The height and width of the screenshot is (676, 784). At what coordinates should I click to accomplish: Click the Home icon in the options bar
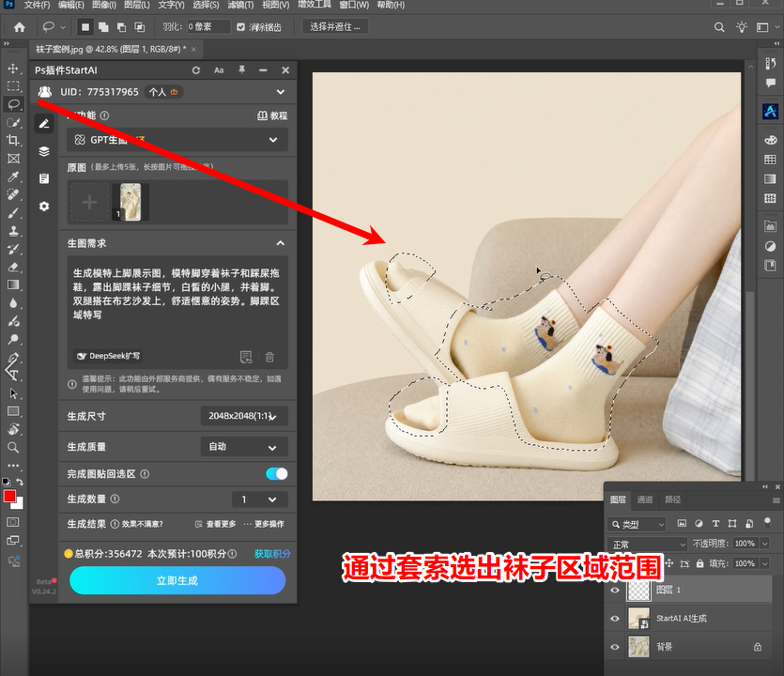point(20,27)
